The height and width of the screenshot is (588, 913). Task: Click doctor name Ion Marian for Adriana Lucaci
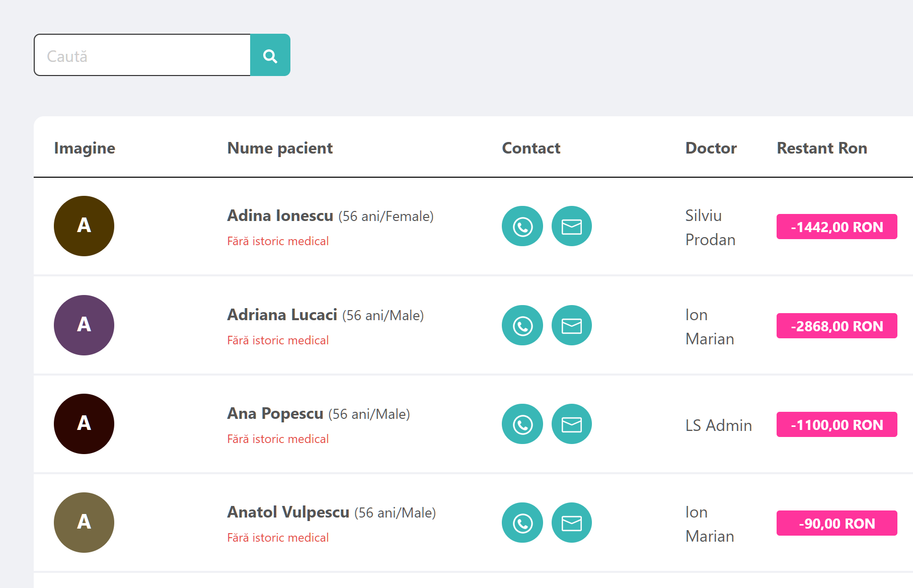pyautogui.click(x=710, y=326)
